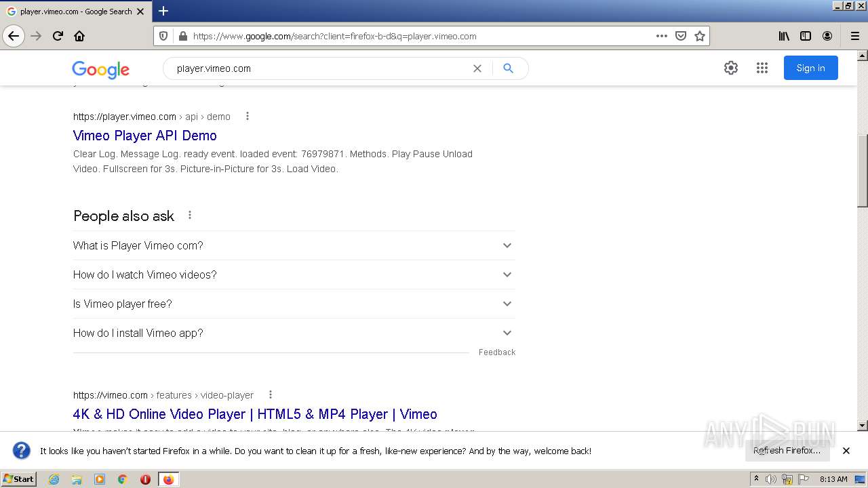
Task: Open Firefox account icon
Action: click(x=827, y=36)
